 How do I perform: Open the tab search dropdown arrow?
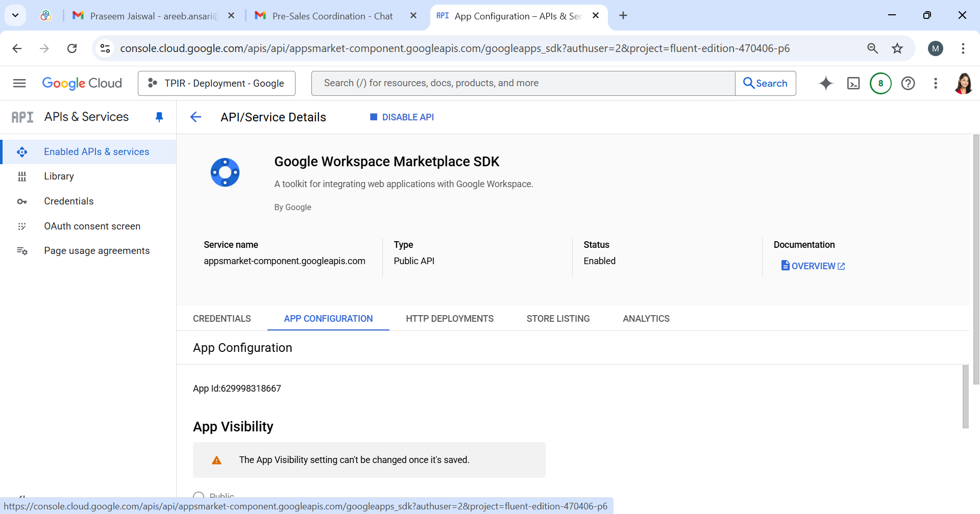tap(15, 15)
